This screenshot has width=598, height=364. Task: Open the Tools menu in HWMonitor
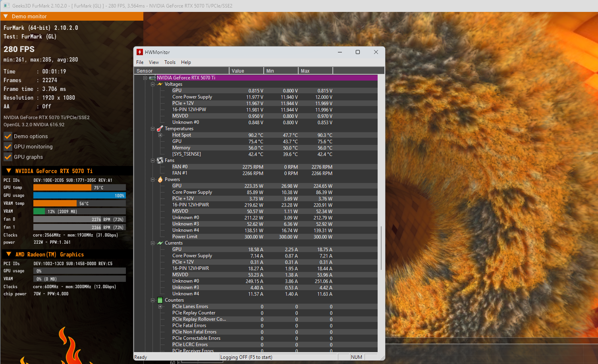coord(170,62)
